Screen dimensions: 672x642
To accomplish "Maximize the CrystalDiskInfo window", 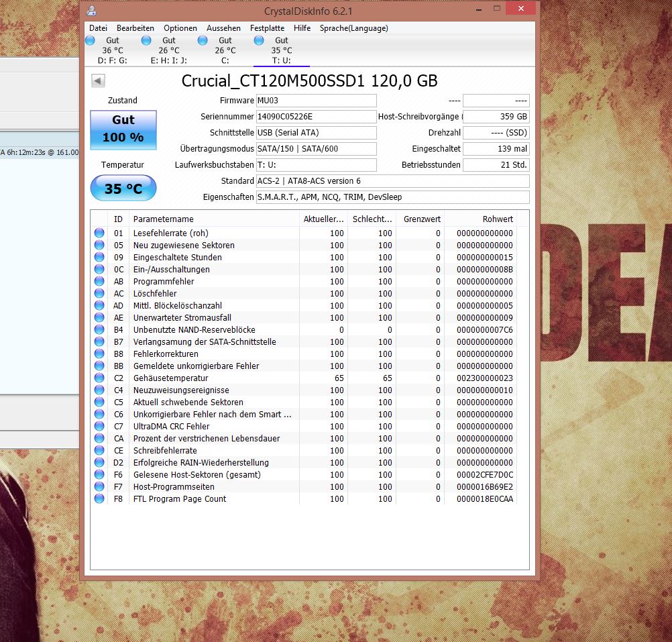I will [497, 9].
